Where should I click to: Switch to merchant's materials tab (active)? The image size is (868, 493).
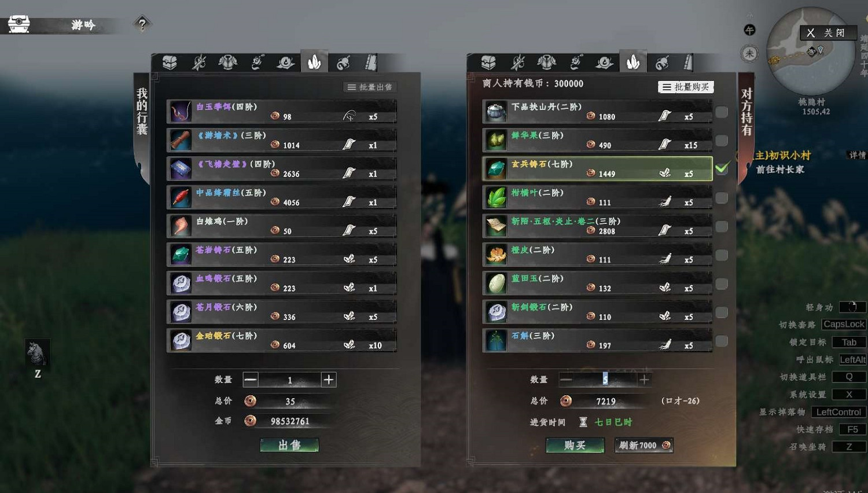pos(633,62)
